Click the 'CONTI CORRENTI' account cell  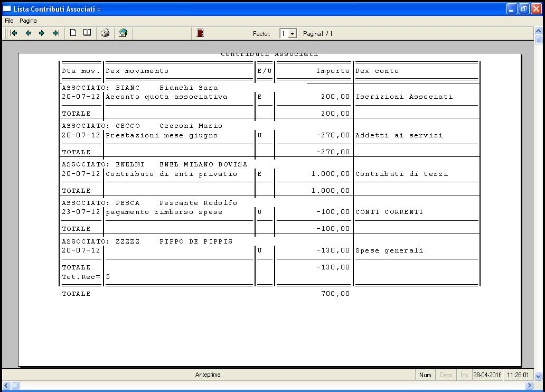389,212
